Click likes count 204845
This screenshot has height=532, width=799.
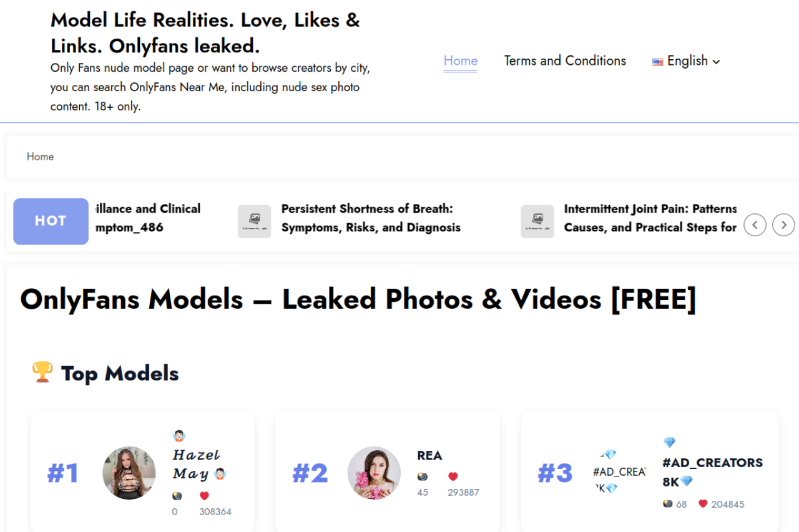click(728, 505)
